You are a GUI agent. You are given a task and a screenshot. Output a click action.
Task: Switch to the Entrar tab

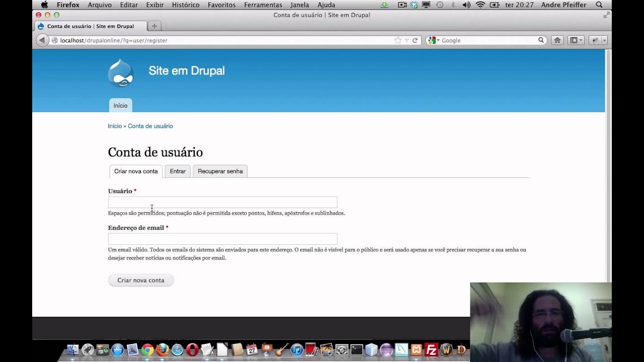[x=178, y=171]
